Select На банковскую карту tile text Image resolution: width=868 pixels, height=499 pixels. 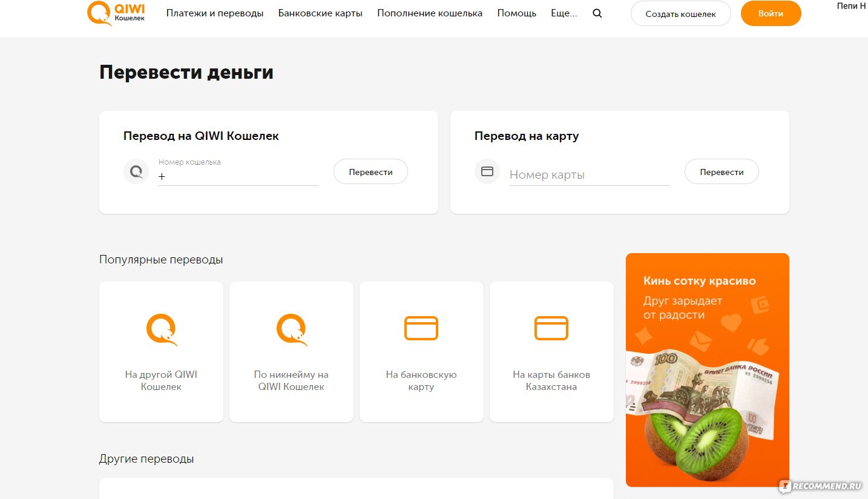click(x=421, y=380)
